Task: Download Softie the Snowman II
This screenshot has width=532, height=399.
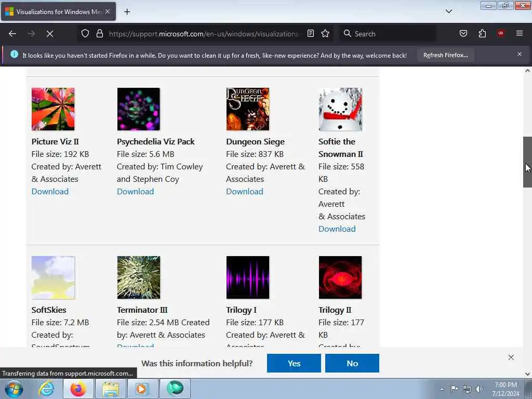Action: [x=337, y=229]
